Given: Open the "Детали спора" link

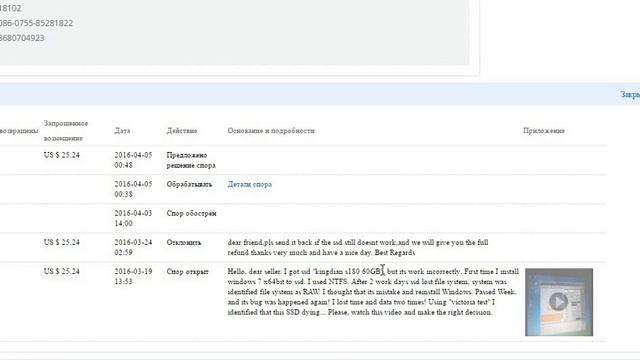Looking at the screenshot, I should [249, 184].
